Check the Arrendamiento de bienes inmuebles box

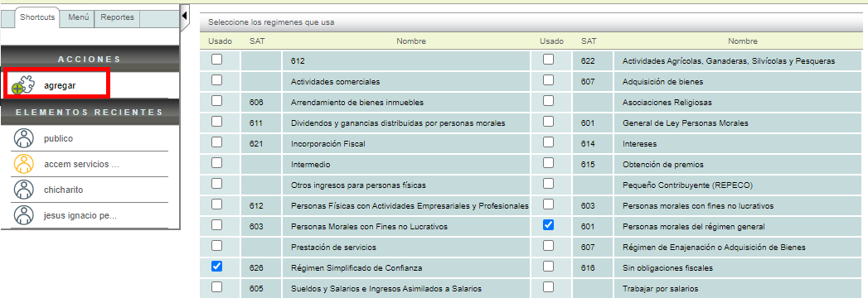[x=217, y=101]
